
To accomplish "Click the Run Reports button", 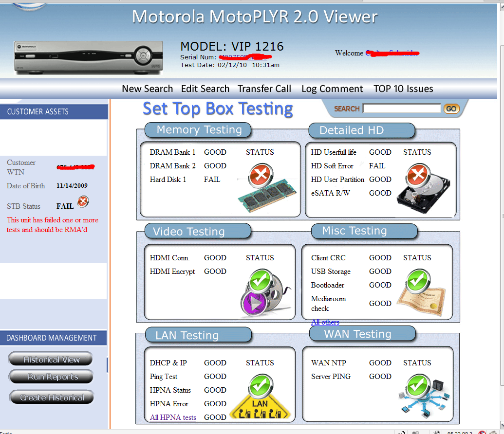I will point(52,377).
